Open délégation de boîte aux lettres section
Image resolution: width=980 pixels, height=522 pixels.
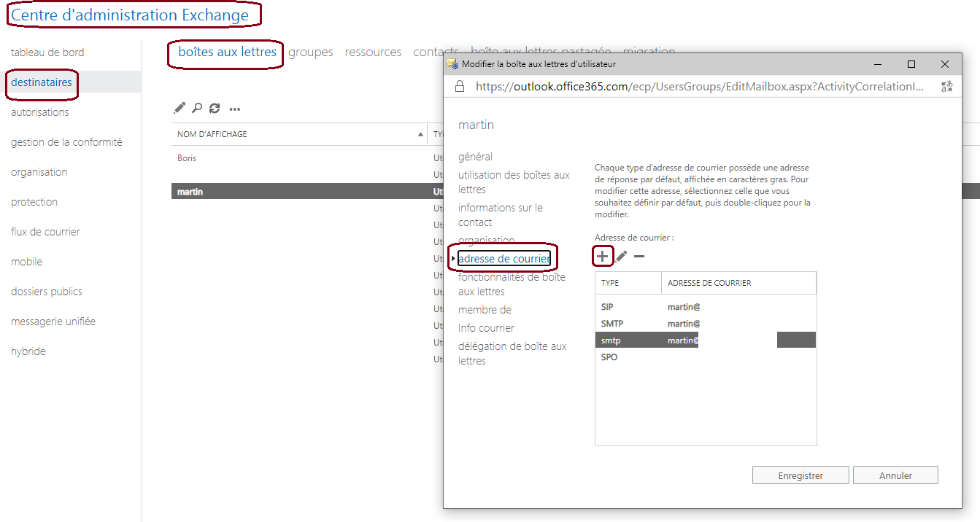click(x=512, y=354)
